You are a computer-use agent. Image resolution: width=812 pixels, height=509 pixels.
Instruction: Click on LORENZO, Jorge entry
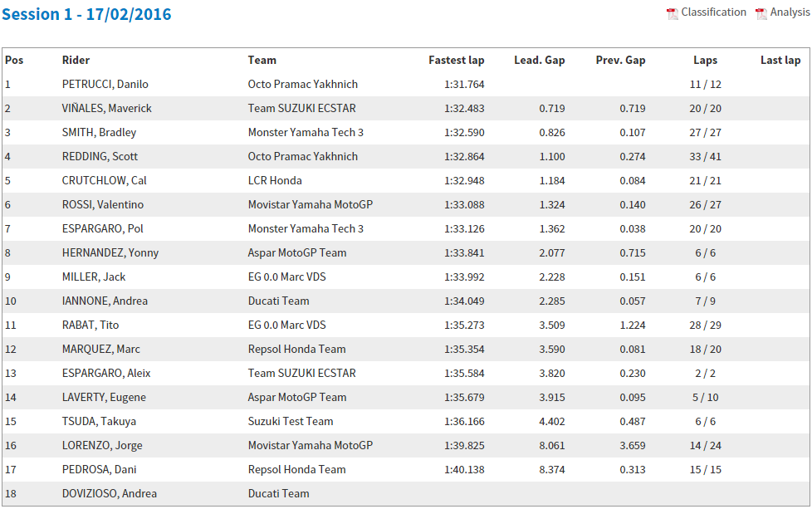coord(102,445)
